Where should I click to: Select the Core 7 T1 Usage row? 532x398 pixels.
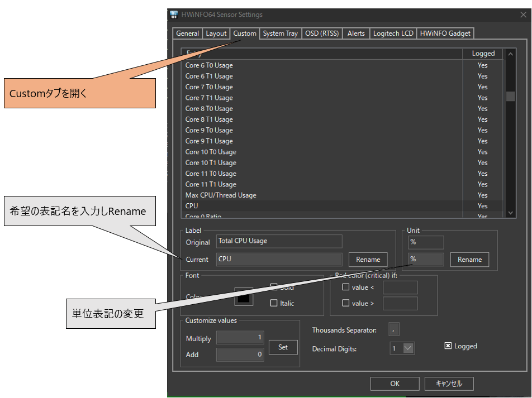click(341, 98)
